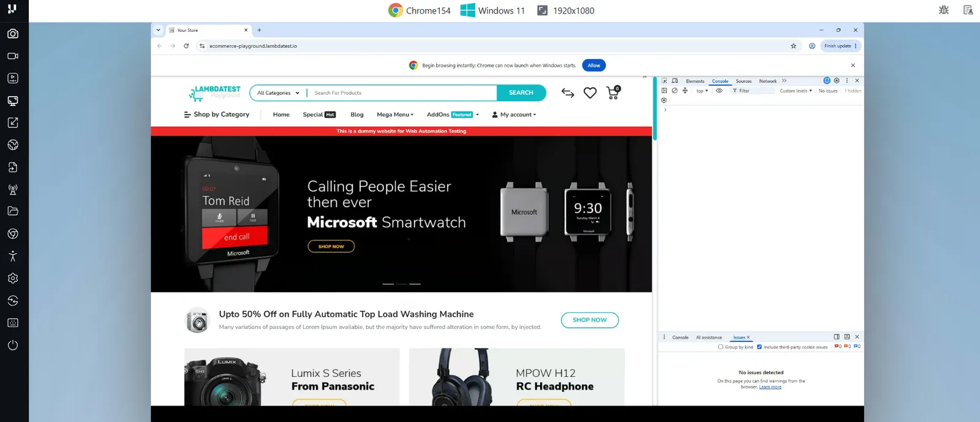The image size is (980, 422).
Task: Start video recording from the sidebar
Action: pos(13,56)
